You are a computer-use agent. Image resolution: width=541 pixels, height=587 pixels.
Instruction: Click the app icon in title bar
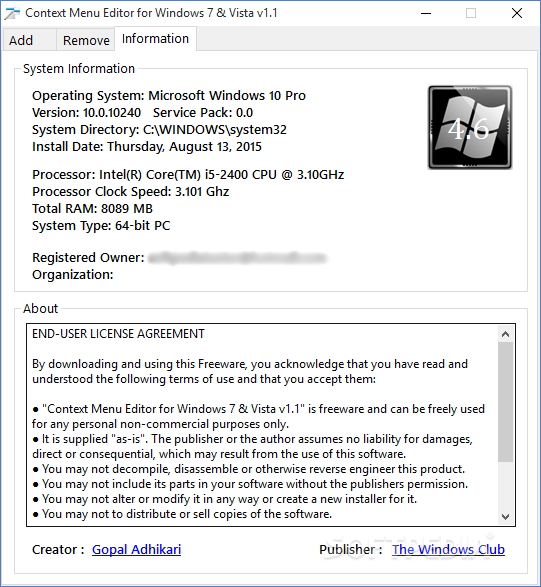coord(12,13)
